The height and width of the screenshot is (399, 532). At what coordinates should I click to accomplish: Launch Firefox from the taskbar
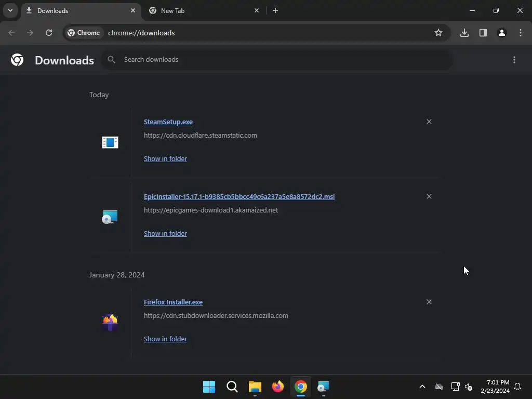point(278,387)
